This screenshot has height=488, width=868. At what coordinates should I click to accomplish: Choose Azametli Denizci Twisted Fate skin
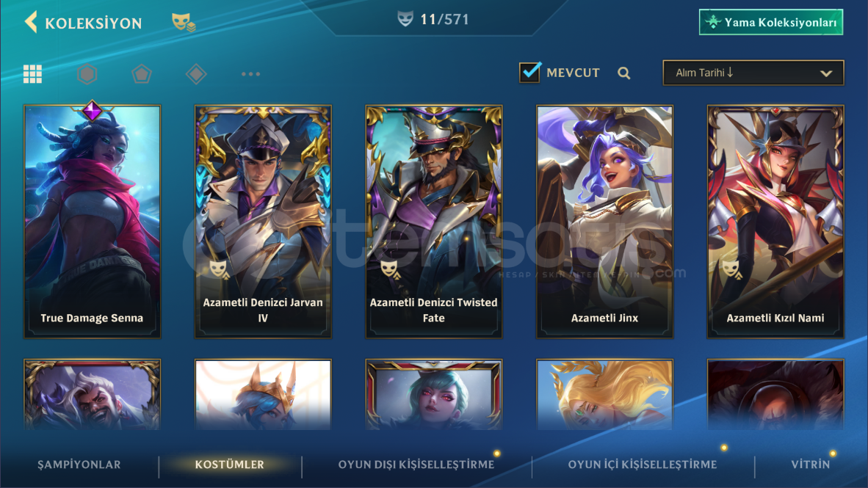433,222
